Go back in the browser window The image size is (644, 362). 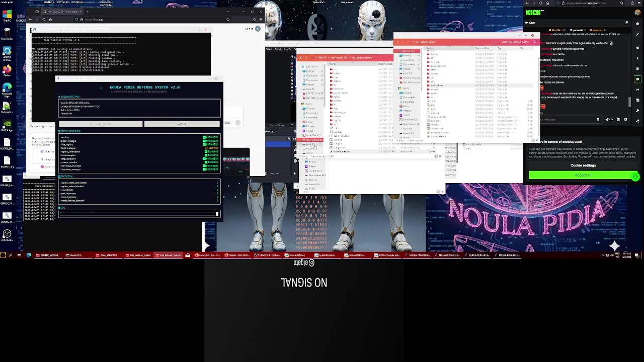pyautogui.click(x=30, y=19)
